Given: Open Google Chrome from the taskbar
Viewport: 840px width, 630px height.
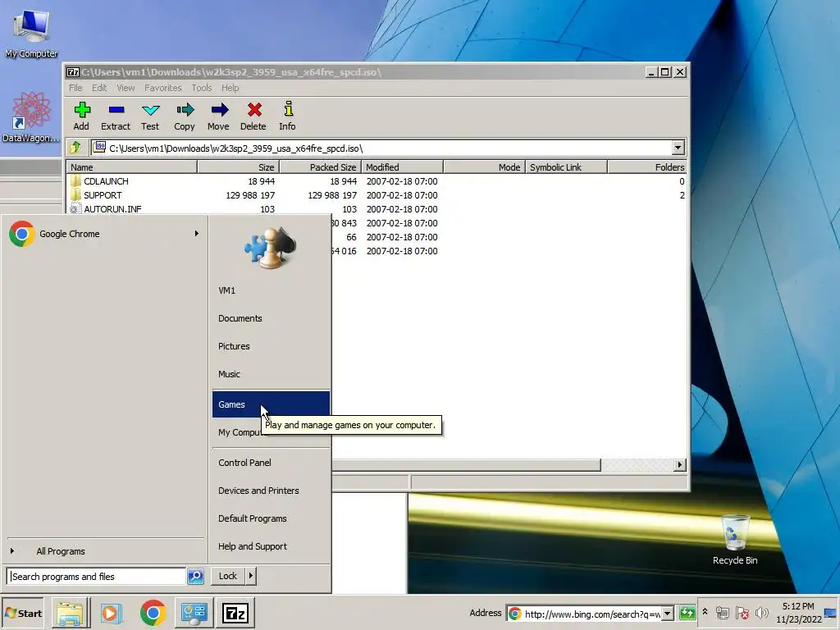Looking at the screenshot, I should [153, 613].
